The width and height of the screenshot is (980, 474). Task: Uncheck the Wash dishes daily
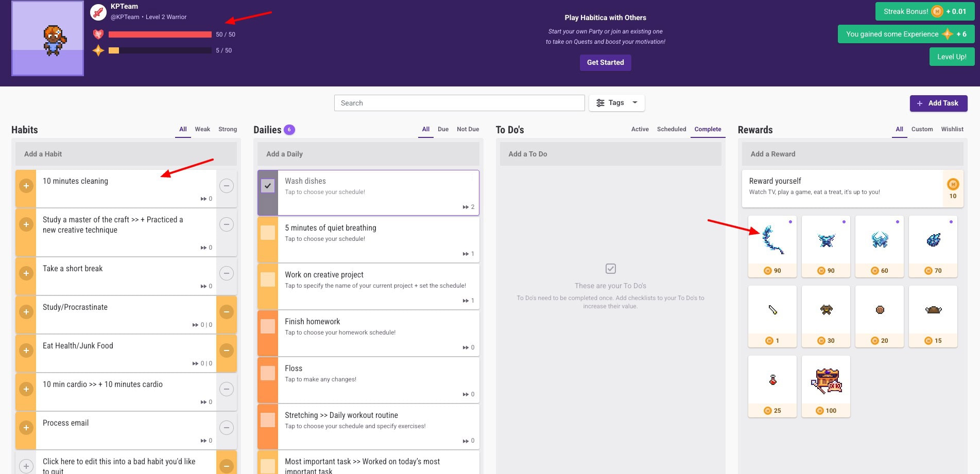click(268, 186)
